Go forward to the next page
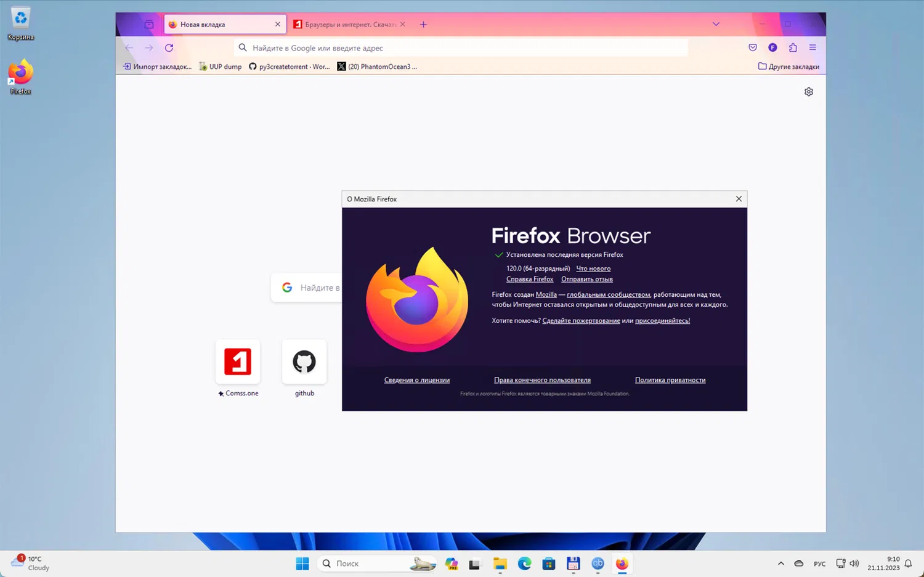 [148, 47]
